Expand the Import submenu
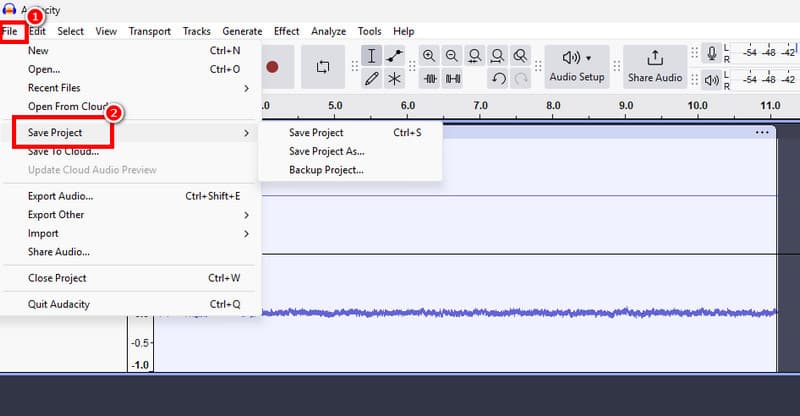The width and height of the screenshot is (800, 416). coord(130,233)
